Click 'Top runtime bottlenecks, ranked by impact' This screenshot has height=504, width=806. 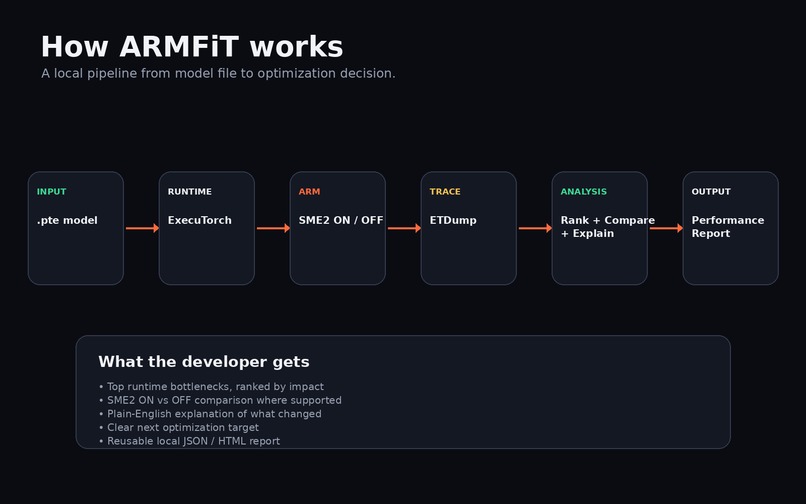[211, 386]
